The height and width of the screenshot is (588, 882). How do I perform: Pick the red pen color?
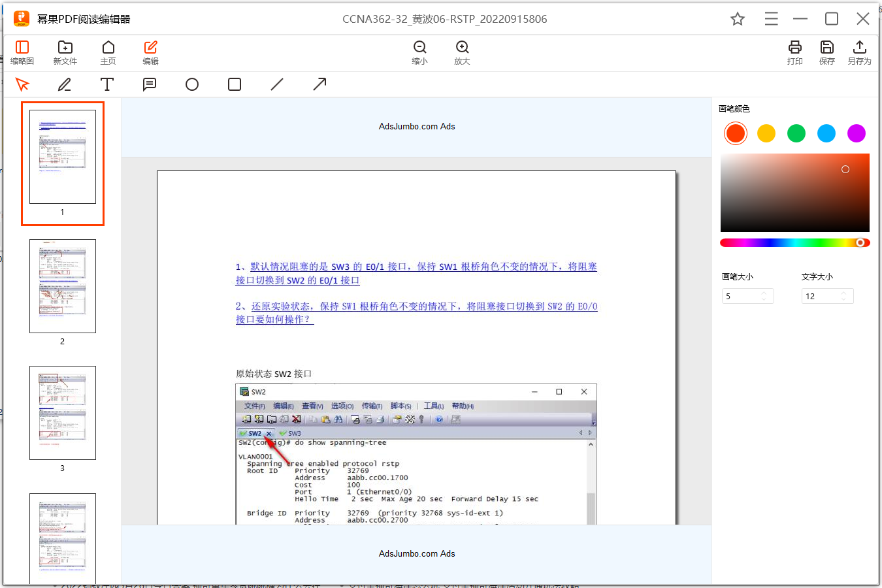[x=736, y=133]
